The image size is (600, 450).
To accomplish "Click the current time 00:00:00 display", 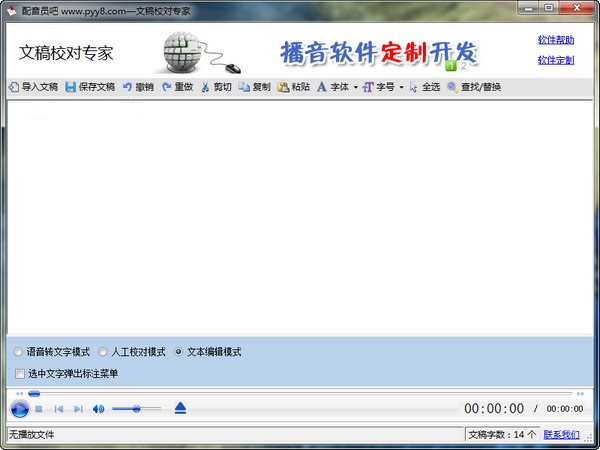I will click(x=494, y=409).
